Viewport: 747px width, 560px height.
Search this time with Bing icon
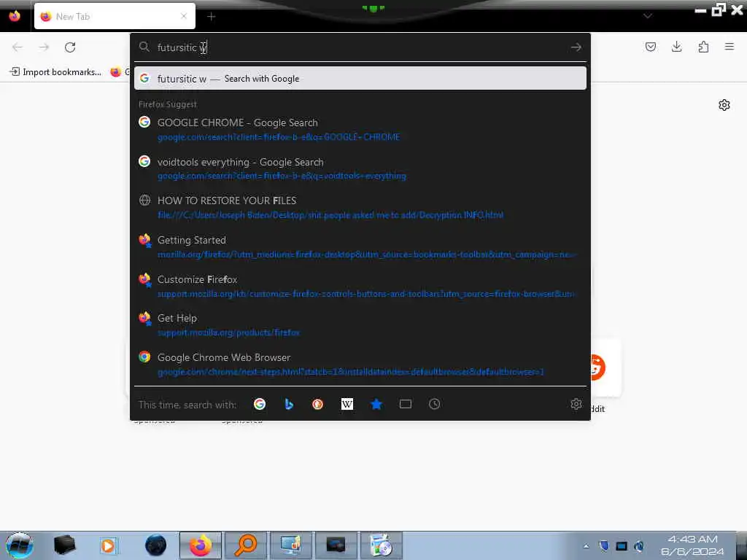coord(289,404)
